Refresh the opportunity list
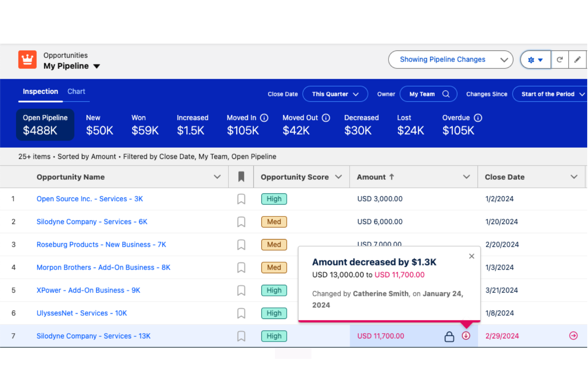Screen dimensions: 588x392 560,60
